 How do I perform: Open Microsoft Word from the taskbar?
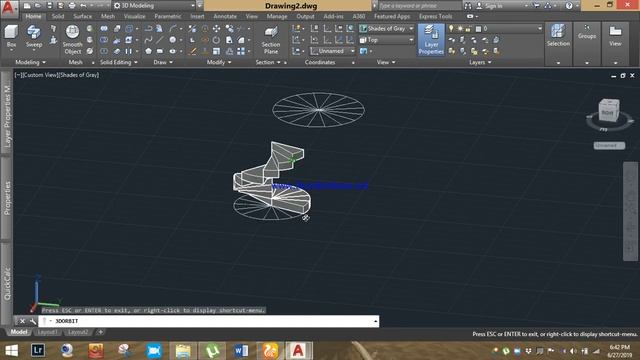(241, 350)
